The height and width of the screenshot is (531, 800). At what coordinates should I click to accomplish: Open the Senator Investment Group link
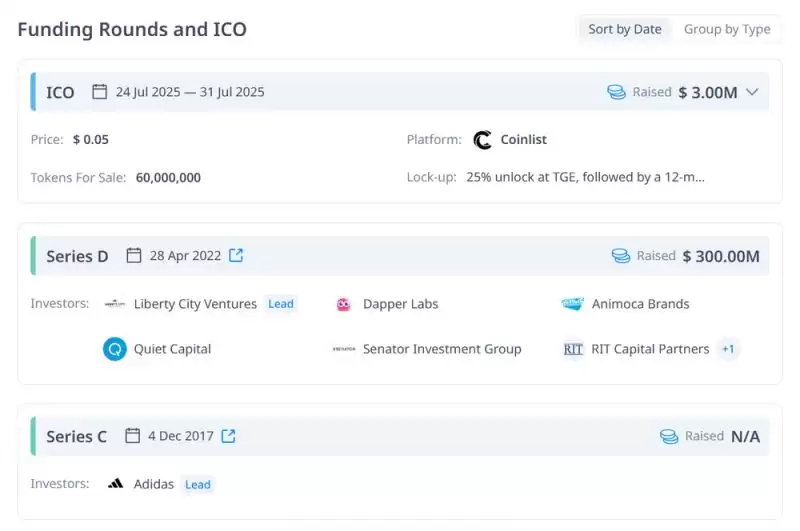442,349
